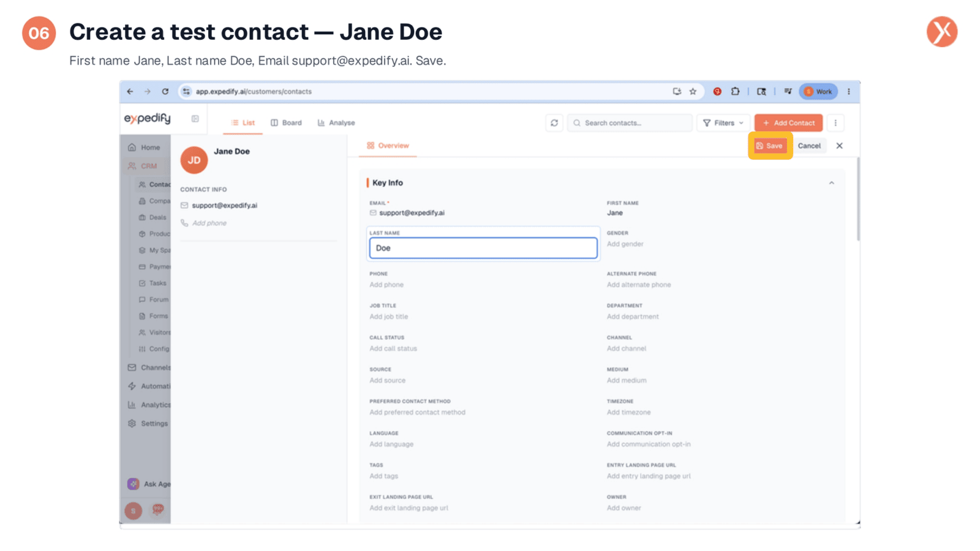Viewport: 980px width, 551px height.
Task: Click the address bar URL
Action: click(x=254, y=91)
